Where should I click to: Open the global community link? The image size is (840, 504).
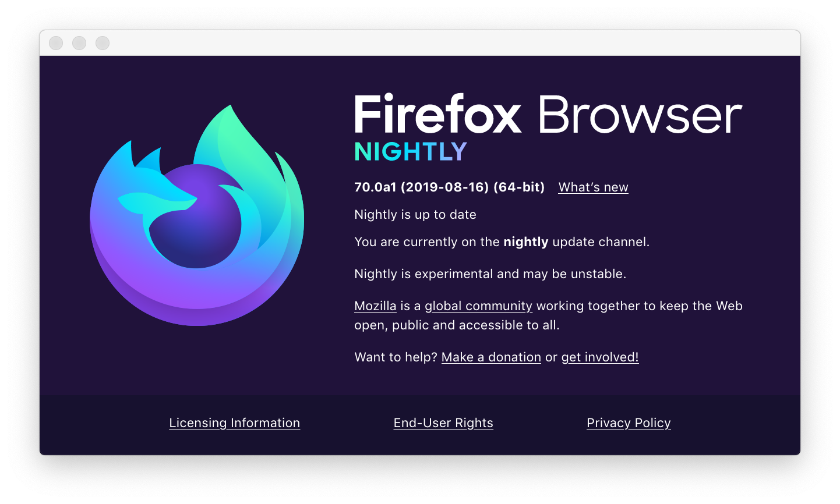pyautogui.click(x=478, y=306)
